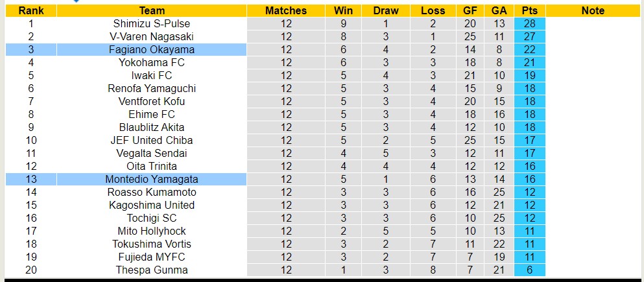Click the GA column header
644x282 pixels.
(x=499, y=10)
